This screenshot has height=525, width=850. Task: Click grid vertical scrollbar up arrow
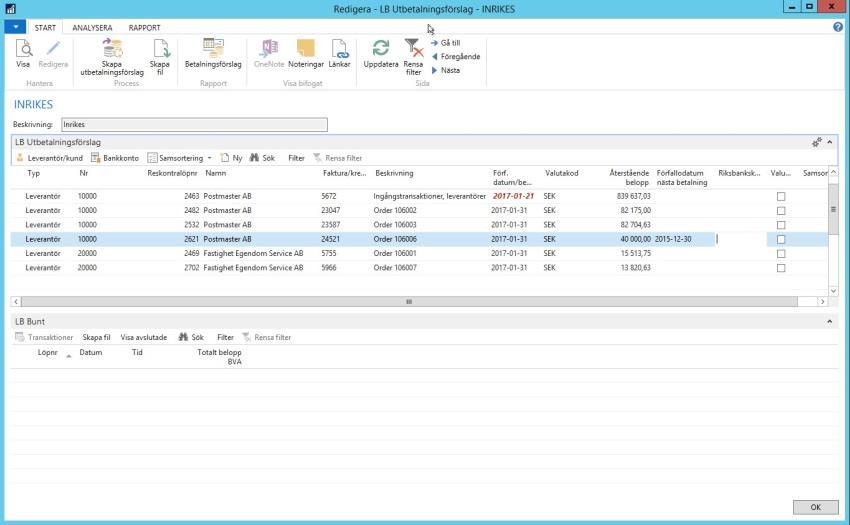pyautogui.click(x=833, y=172)
